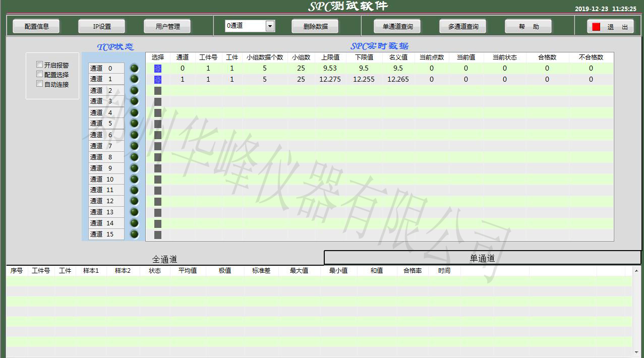This screenshot has height=358, width=644.
Task: Check the 配置选择 option
Action: pos(40,74)
